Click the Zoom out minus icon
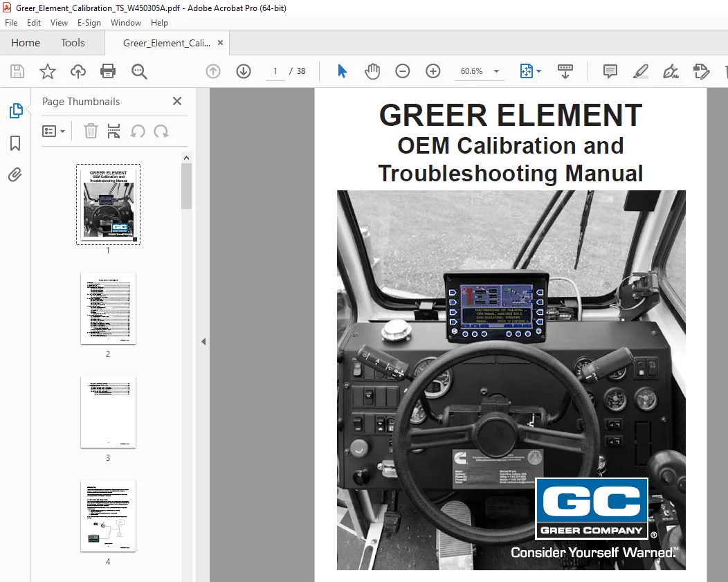 pyautogui.click(x=403, y=71)
